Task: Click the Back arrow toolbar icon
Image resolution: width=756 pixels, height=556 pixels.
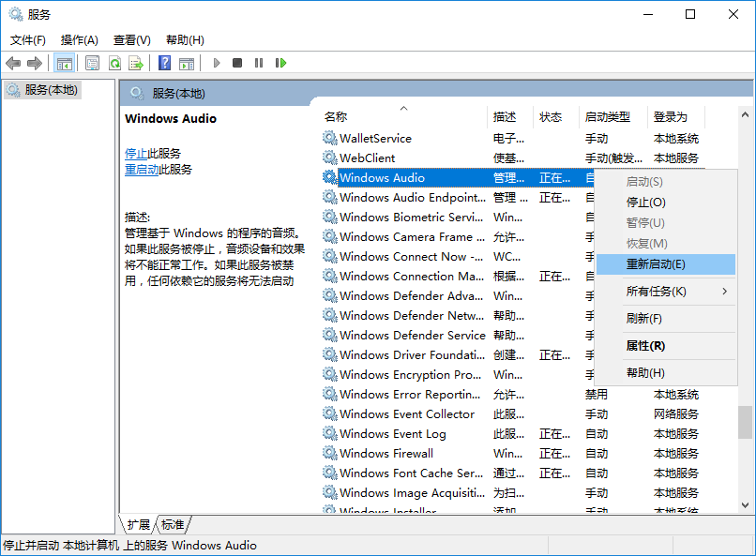Action: point(13,63)
